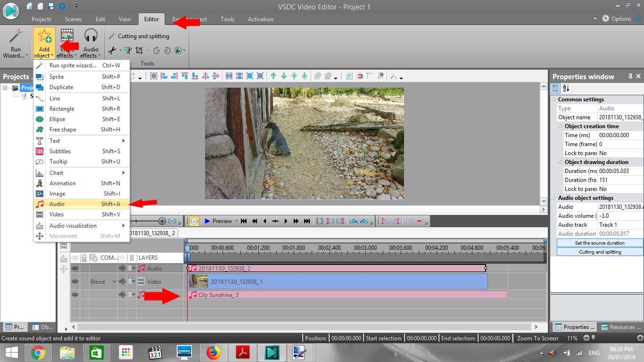Select the crop tool icon
Screen dimensions: 644x362
click(x=139, y=50)
